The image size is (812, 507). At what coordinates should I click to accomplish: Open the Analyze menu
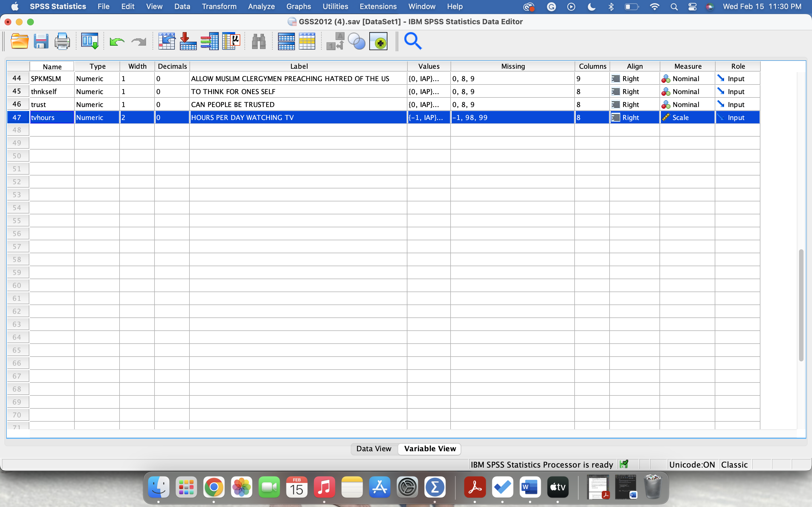(261, 6)
